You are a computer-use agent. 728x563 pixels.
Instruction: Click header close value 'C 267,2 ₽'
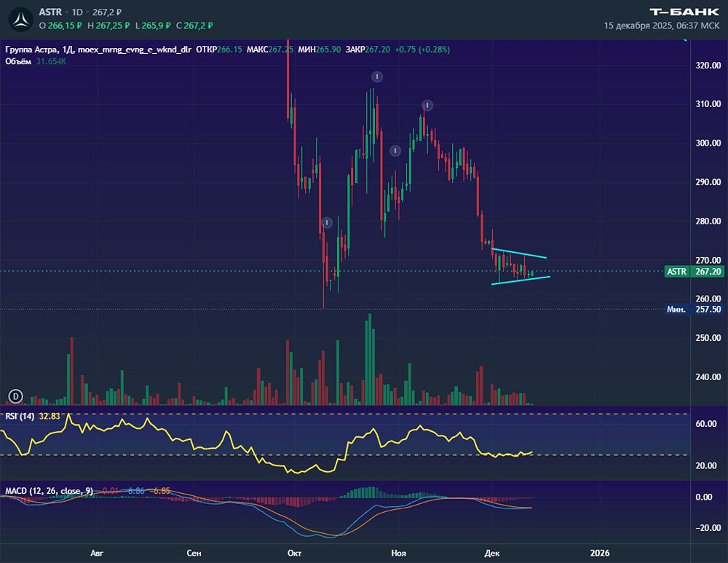194,25
